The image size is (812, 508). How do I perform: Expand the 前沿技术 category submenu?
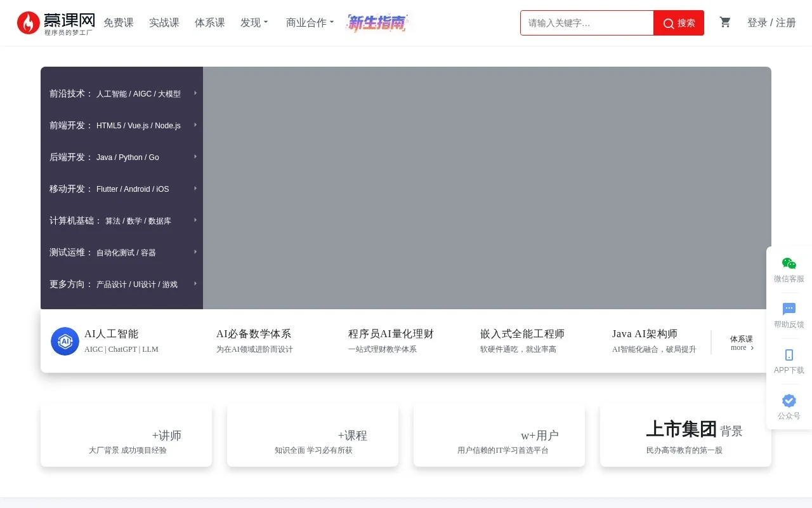coord(195,93)
